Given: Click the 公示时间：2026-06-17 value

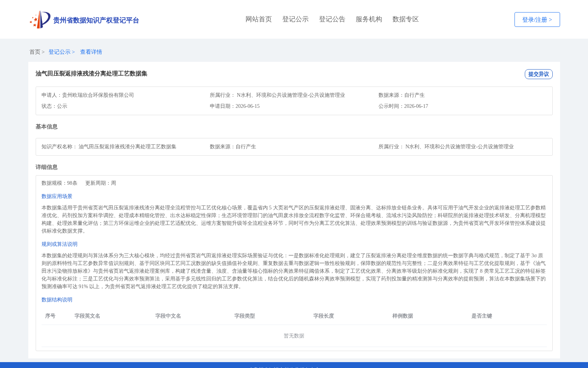Looking at the screenshot, I should tap(403, 106).
